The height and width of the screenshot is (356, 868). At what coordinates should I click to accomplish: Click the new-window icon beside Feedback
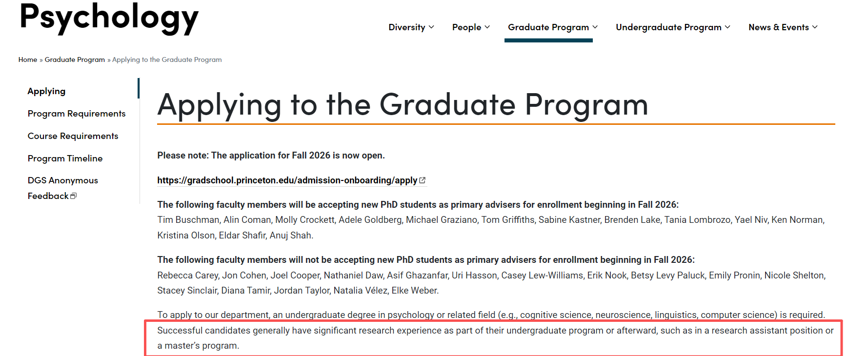point(74,196)
